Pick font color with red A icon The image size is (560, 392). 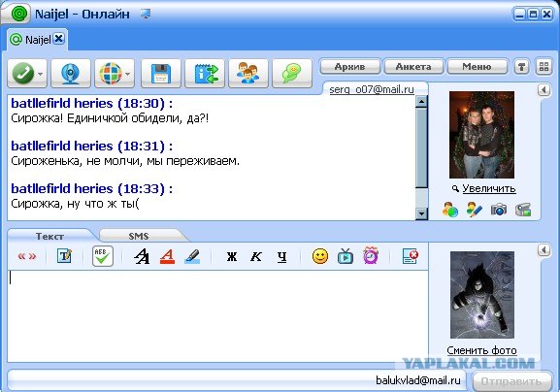(x=167, y=256)
